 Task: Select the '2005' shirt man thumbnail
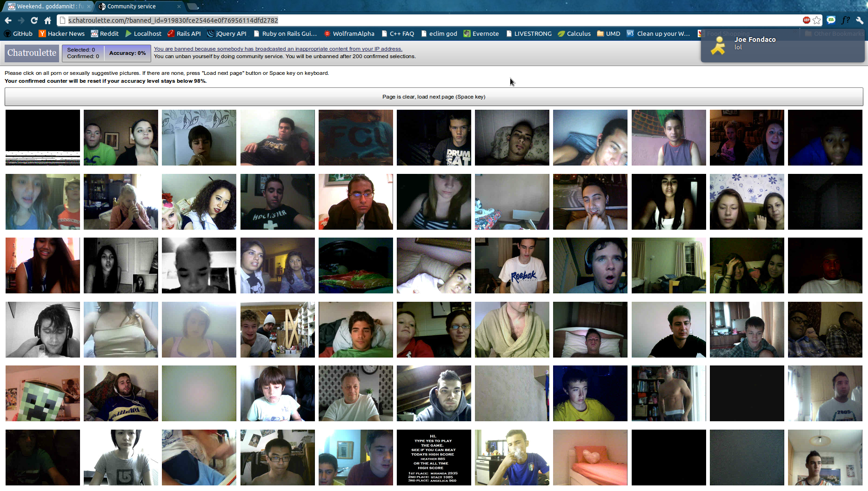coord(825,393)
